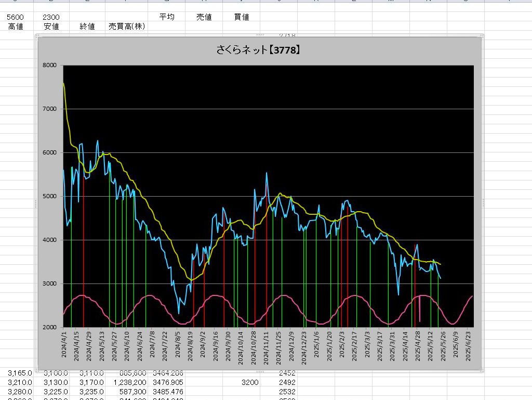Click cell with value 3485.476
The height and width of the screenshot is (400, 532).
[168, 392]
